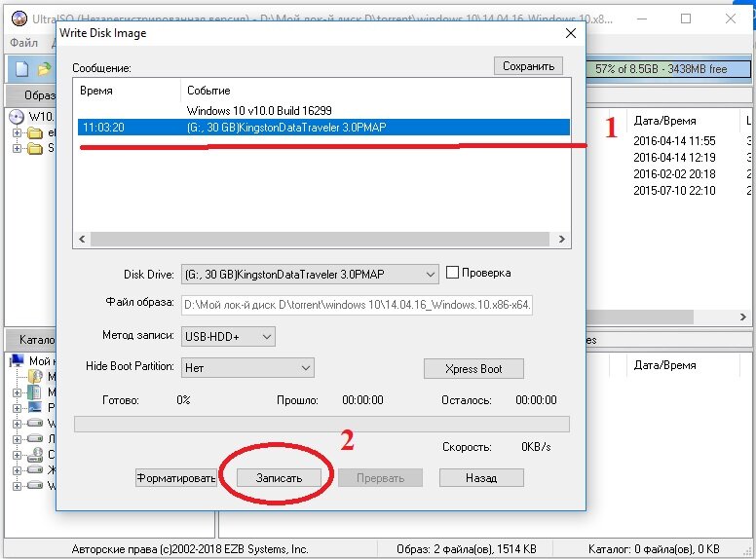Screen dimensions: 756x559
Task: Click the 57% of 8.5GB capacity indicator
Action: tap(668, 69)
